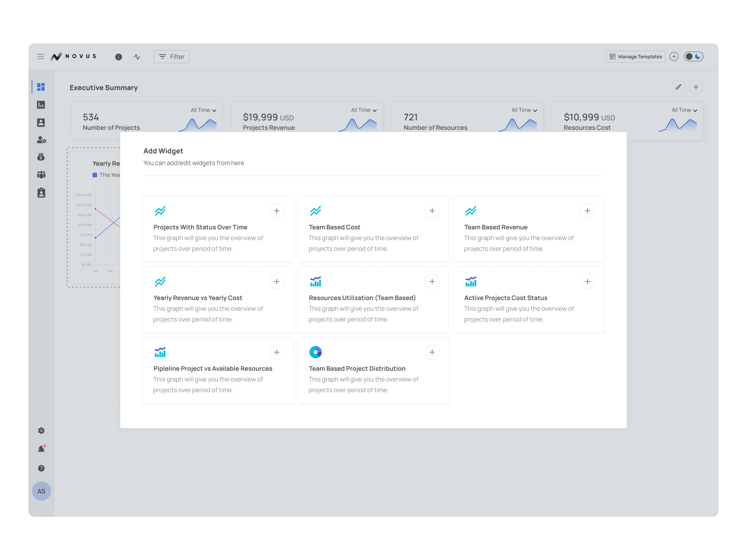Open the hamburger navigation menu
747x560 pixels.
pyautogui.click(x=41, y=56)
